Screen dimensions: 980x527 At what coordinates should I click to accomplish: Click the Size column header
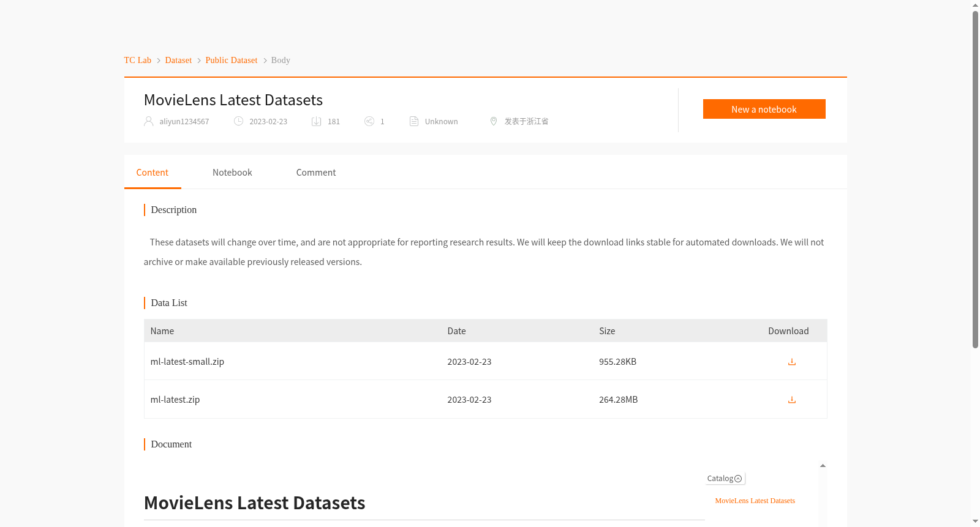click(x=607, y=331)
